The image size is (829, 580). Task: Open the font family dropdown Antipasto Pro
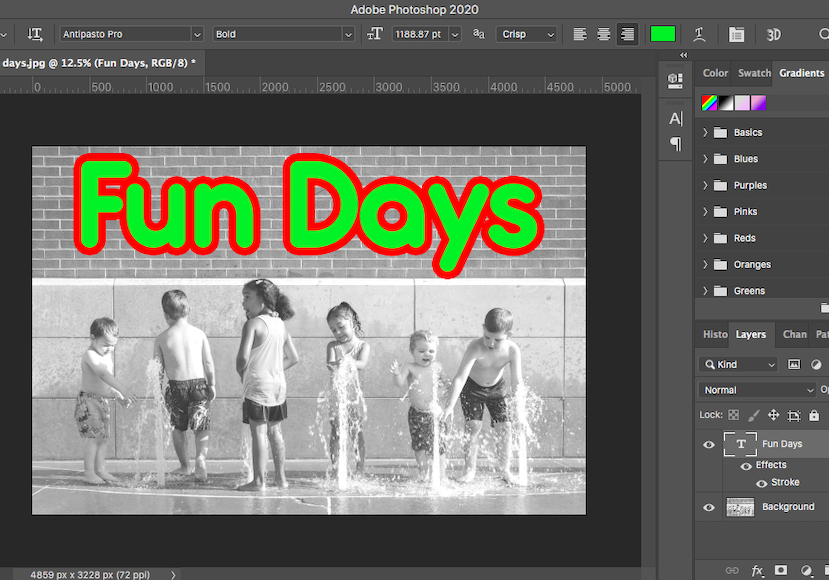pyautogui.click(x=131, y=34)
